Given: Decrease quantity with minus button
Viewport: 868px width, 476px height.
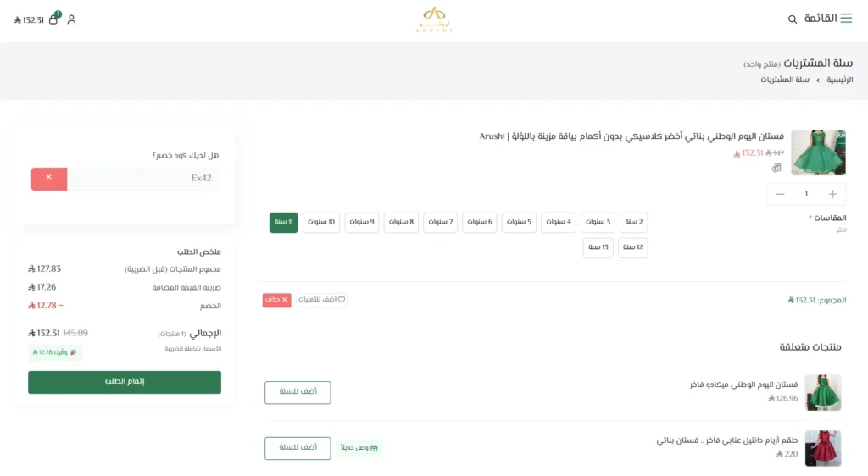Looking at the screenshot, I should [780, 194].
